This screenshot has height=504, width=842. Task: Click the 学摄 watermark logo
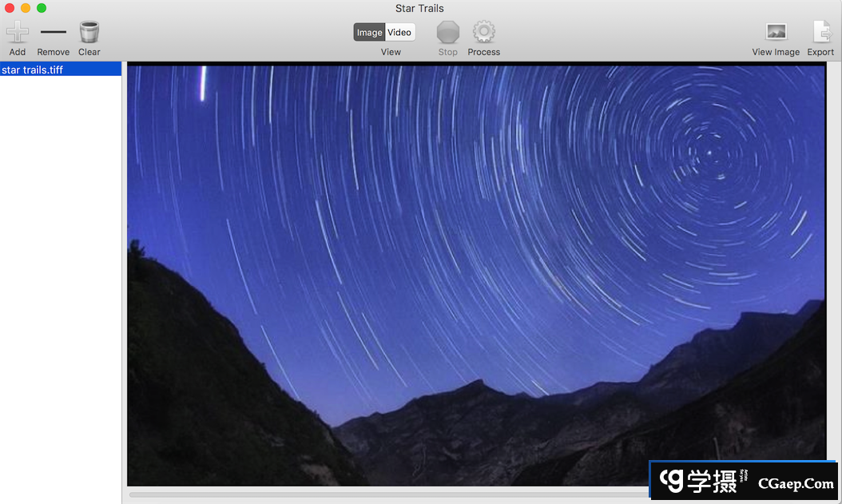coord(703,480)
